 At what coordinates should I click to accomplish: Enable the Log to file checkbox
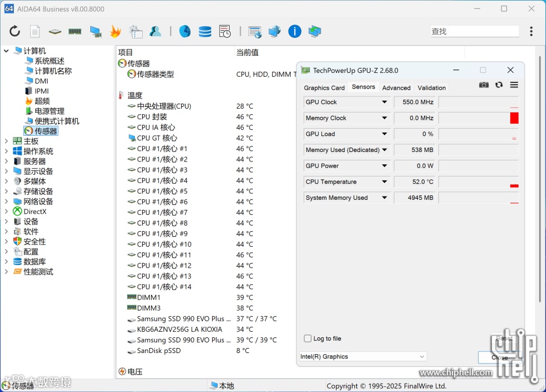click(308, 339)
